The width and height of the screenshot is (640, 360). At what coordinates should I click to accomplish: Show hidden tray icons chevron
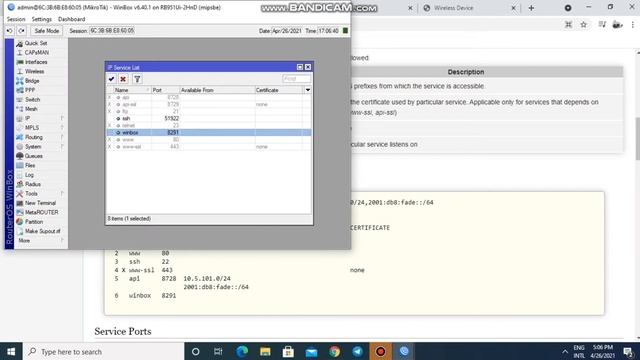(565, 351)
